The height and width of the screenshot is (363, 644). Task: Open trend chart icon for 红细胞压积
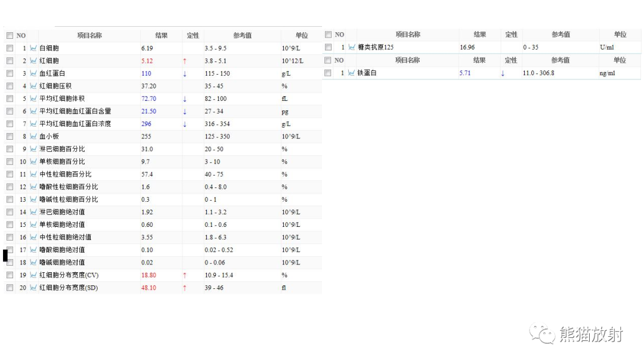point(33,86)
